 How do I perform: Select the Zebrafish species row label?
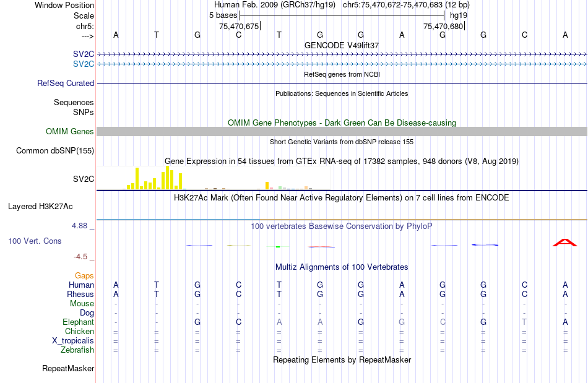(77, 350)
